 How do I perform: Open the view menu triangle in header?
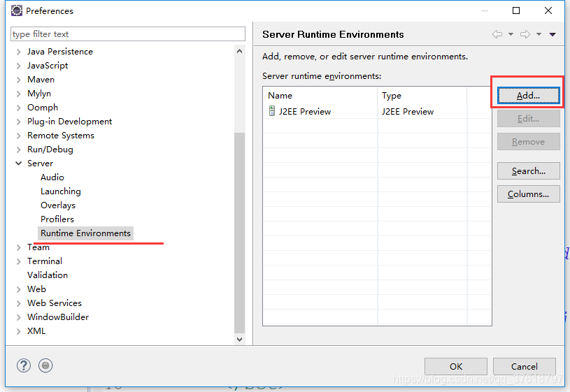(x=553, y=34)
